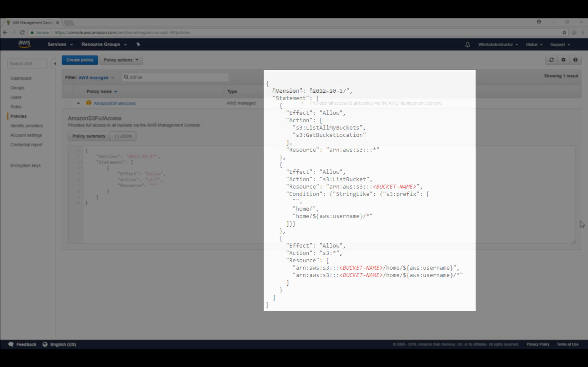Open the notifications bell icon

pyautogui.click(x=467, y=44)
